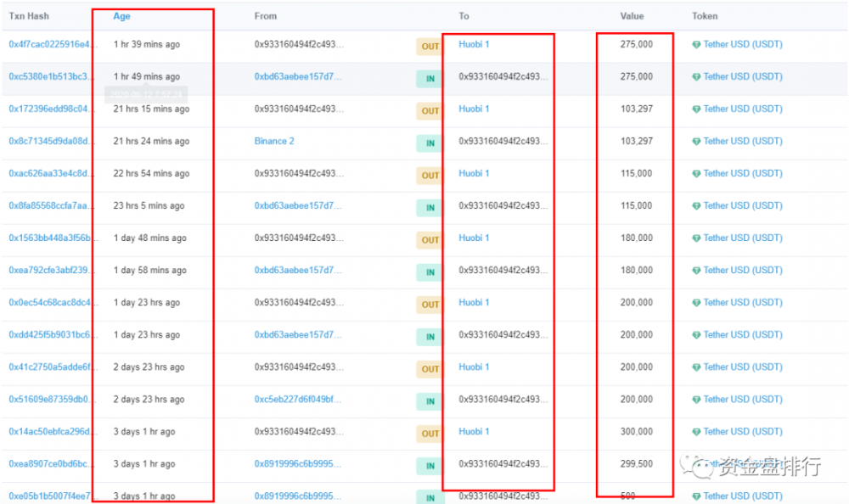The height and width of the screenshot is (504, 849).
Task: Click Tether icon in the 1 hr 49 mins row
Action: 697,77
